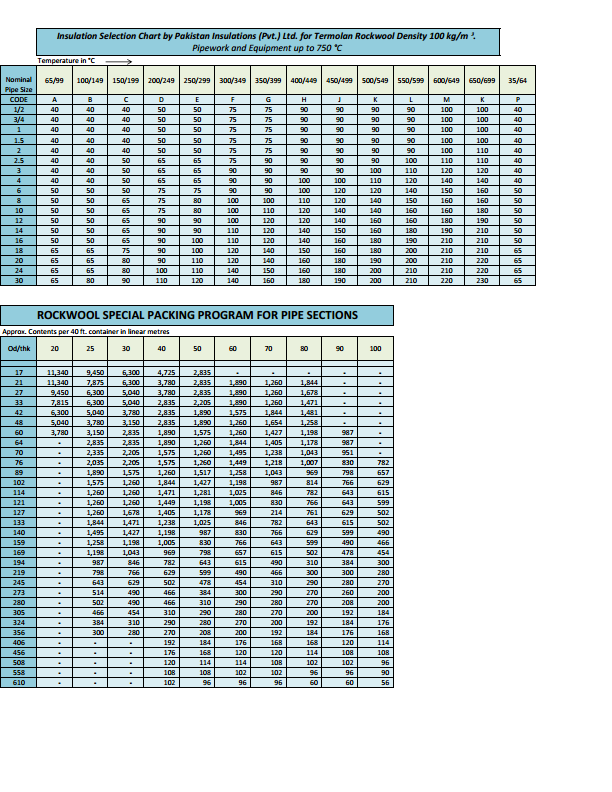This screenshot has width=612, height=792.
Task: Click thickness column header 25 in packing table
Action: point(91,348)
